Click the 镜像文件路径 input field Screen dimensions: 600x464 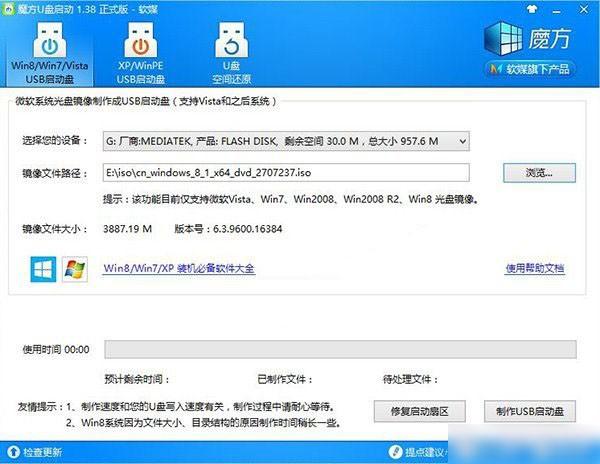pos(286,173)
